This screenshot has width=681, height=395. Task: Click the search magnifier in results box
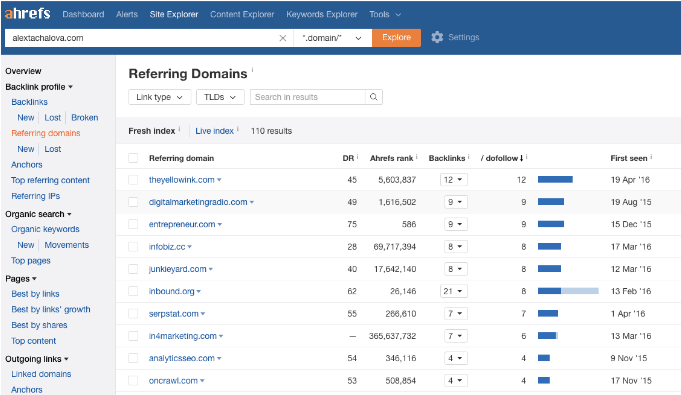pyautogui.click(x=374, y=97)
